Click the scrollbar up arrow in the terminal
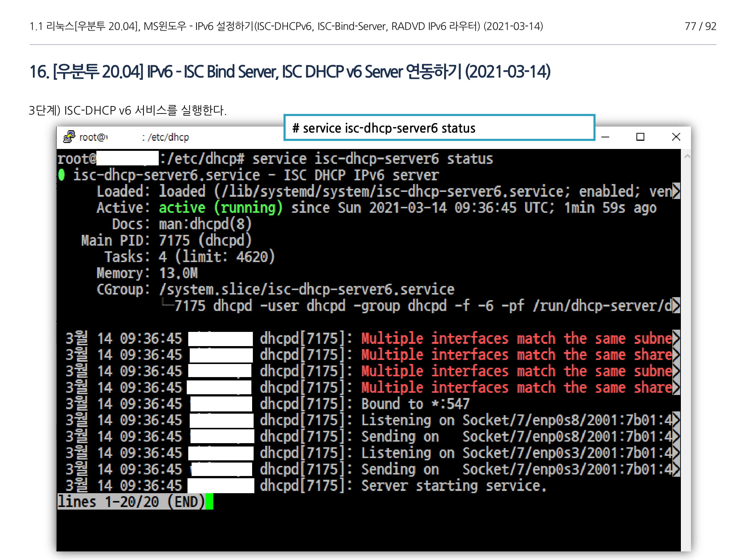Screen dimensions: 747x560 pos(686,157)
